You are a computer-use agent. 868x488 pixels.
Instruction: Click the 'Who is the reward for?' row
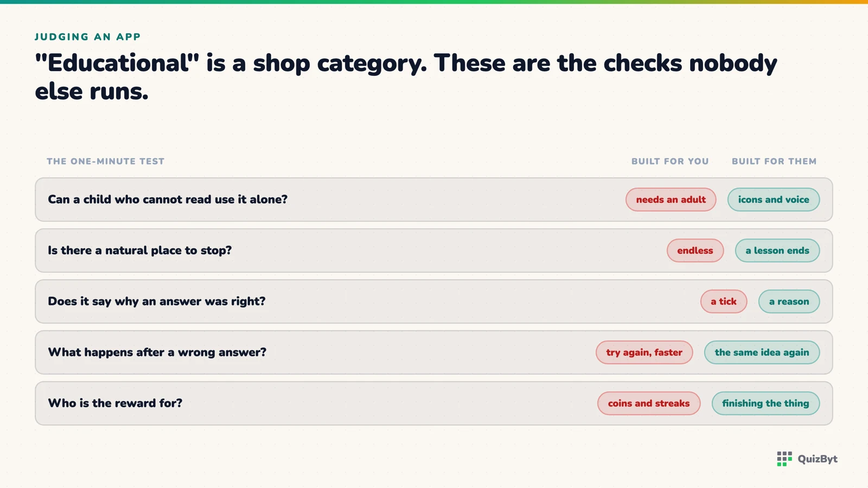coord(434,403)
